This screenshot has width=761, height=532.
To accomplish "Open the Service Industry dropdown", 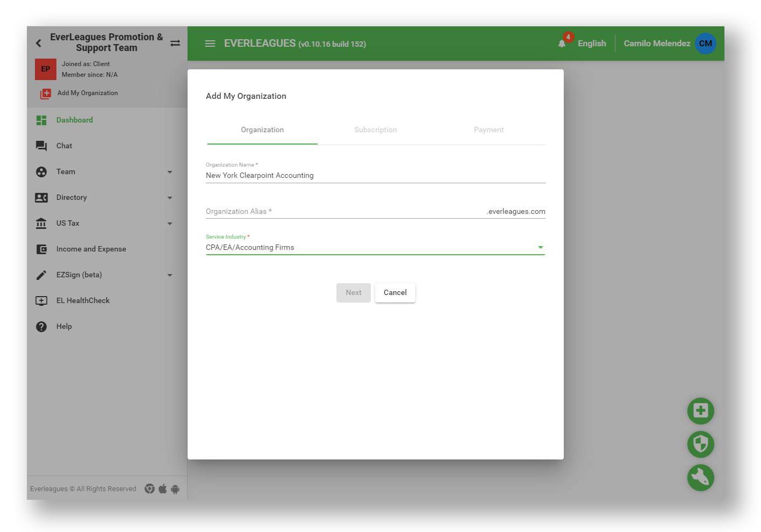I will (x=376, y=248).
